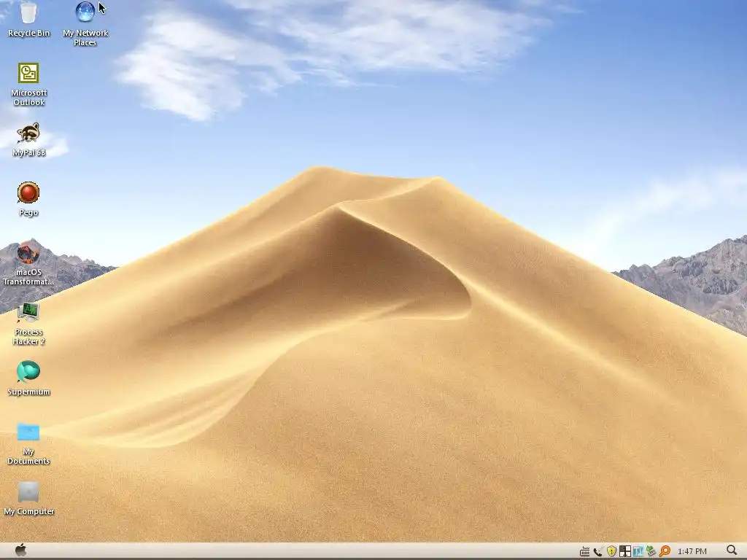Click the blue graph monitor tray icon
This screenshot has height=560, width=747.
click(x=638, y=551)
